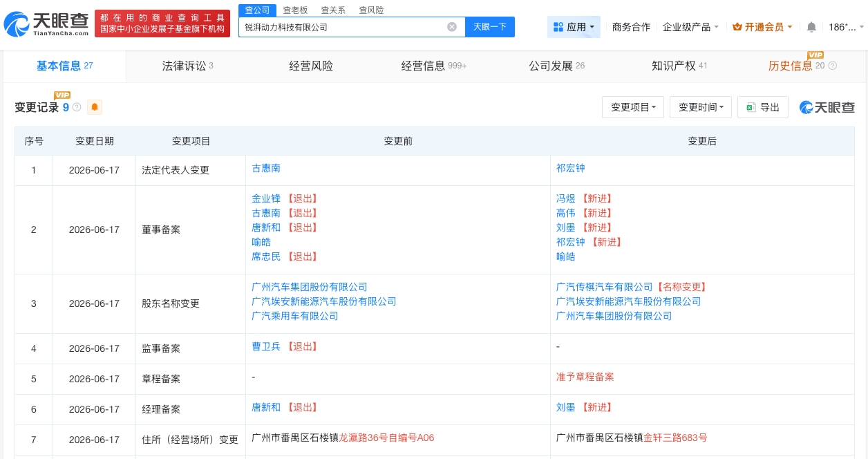Click the grid icon on the 应用 button
Viewport: 868px width, 459px height.
(558, 27)
